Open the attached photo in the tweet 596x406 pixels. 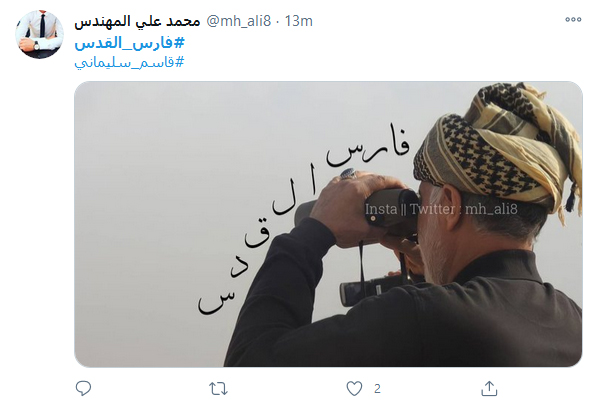328,224
